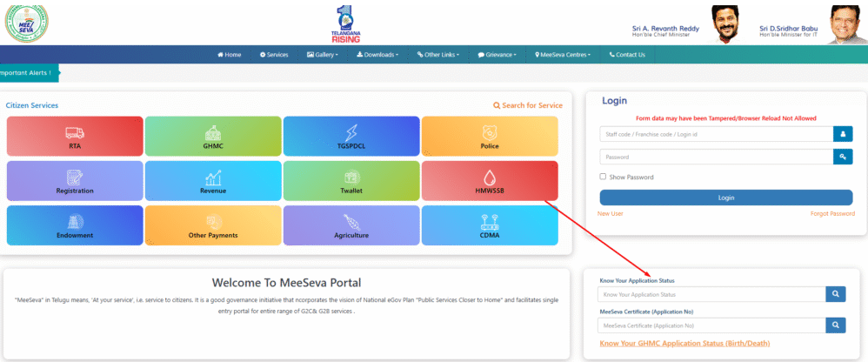This screenshot has height=362, width=868.
Task: Open the GHMC service tile
Action: coord(212,135)
